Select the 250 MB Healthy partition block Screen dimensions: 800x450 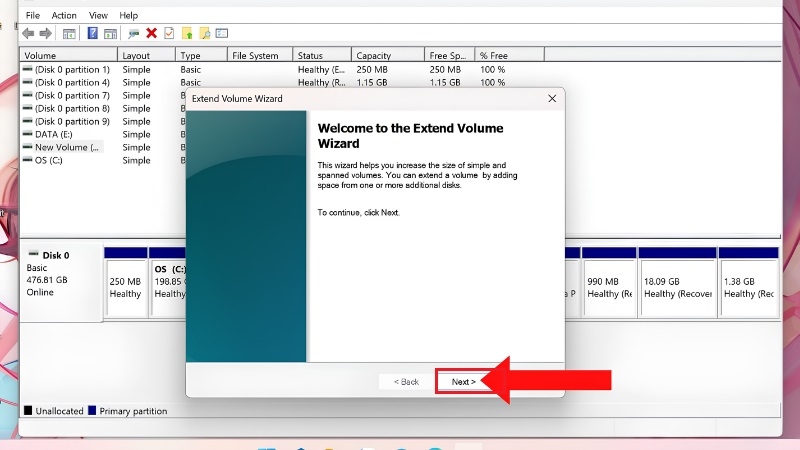point(126,283)
